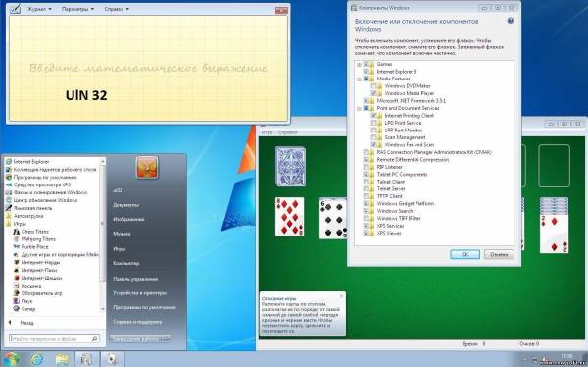Viewport: 588px width, 367px height.
Task: Click Отмена in Windows Components dialog
Action: point(499,255)
